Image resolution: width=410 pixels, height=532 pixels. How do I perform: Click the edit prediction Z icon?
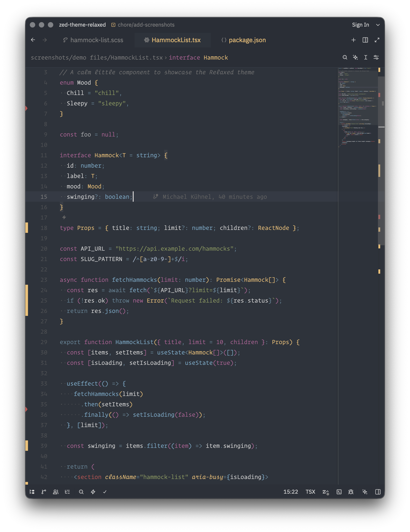click(326, 492)
